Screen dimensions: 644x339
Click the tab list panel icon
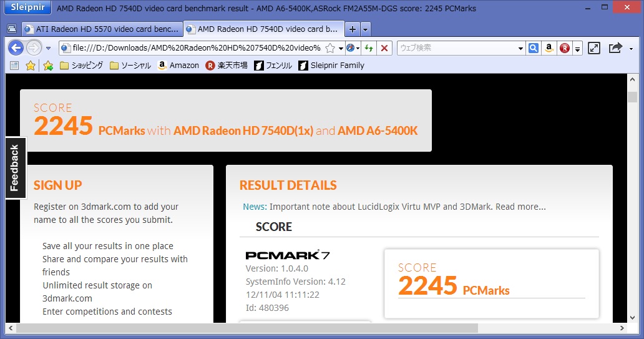pos(12,29)
